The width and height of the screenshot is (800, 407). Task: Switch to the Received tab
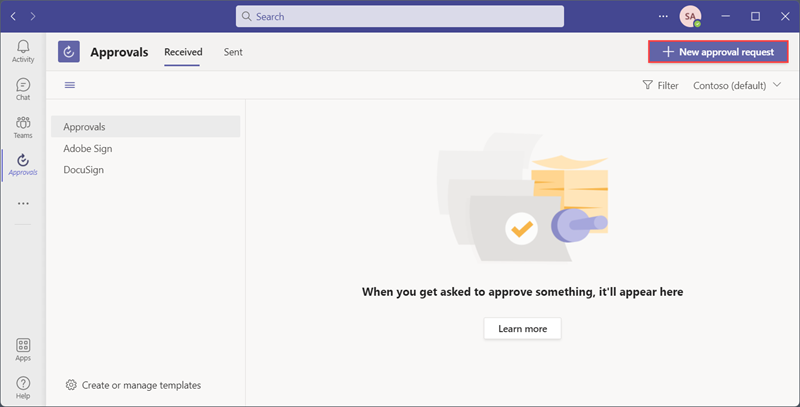pos(183,52)
